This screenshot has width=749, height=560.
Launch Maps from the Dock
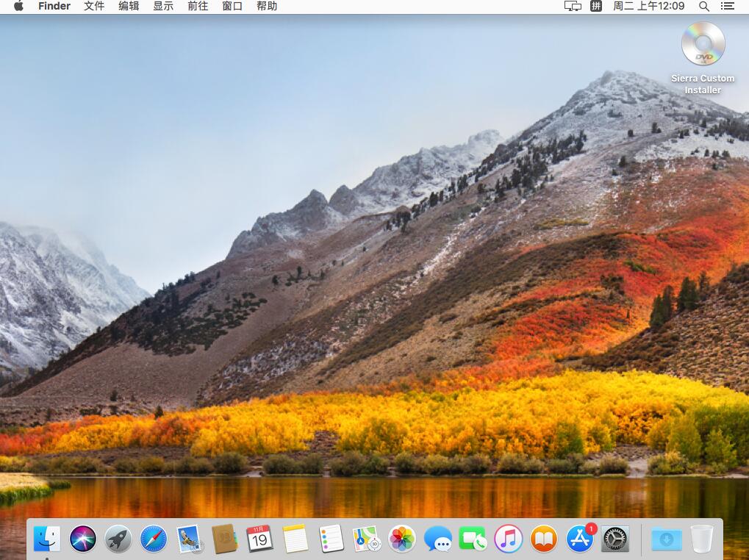tap(366, 539)
